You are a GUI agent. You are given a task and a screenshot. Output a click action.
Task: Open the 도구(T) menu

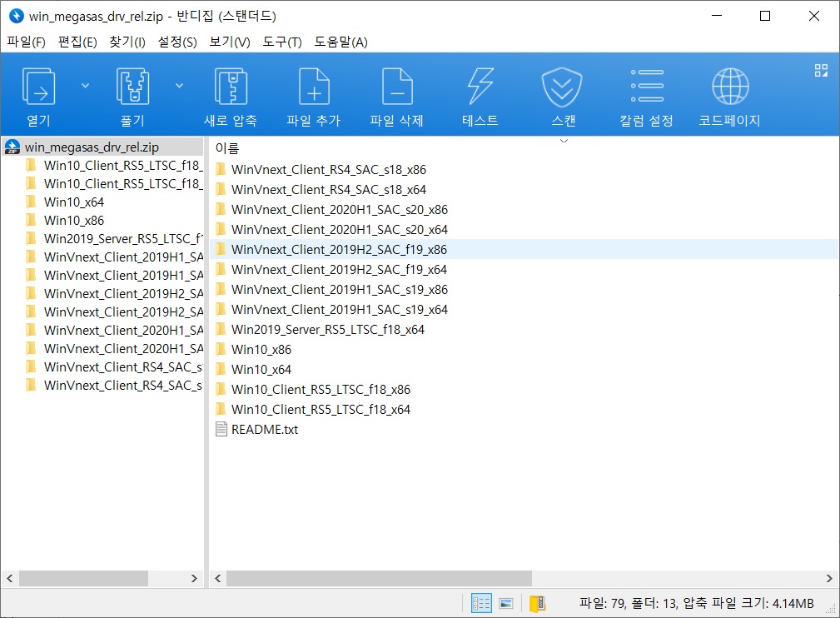(x=282, y=42)
